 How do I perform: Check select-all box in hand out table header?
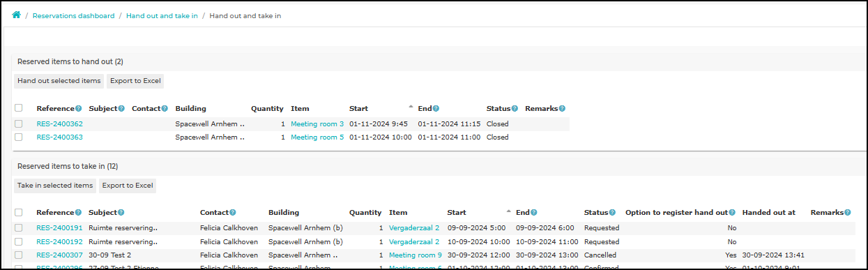[x=19, y=108]
